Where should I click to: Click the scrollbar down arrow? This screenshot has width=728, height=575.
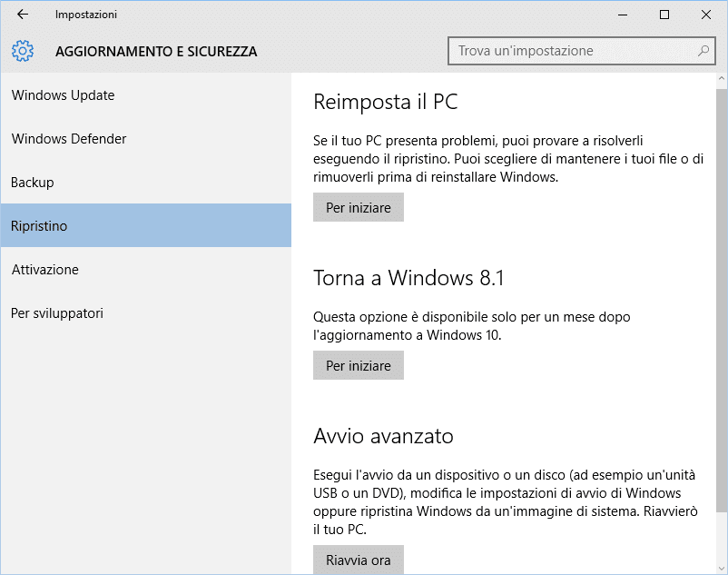722,568
